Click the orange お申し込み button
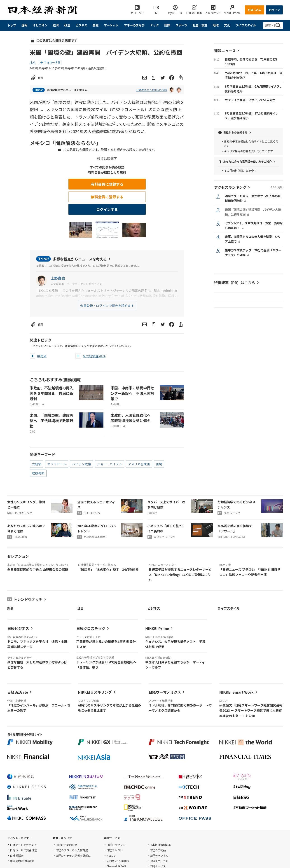The width and height of the screenshot is (290, 868). coord(254,10)
